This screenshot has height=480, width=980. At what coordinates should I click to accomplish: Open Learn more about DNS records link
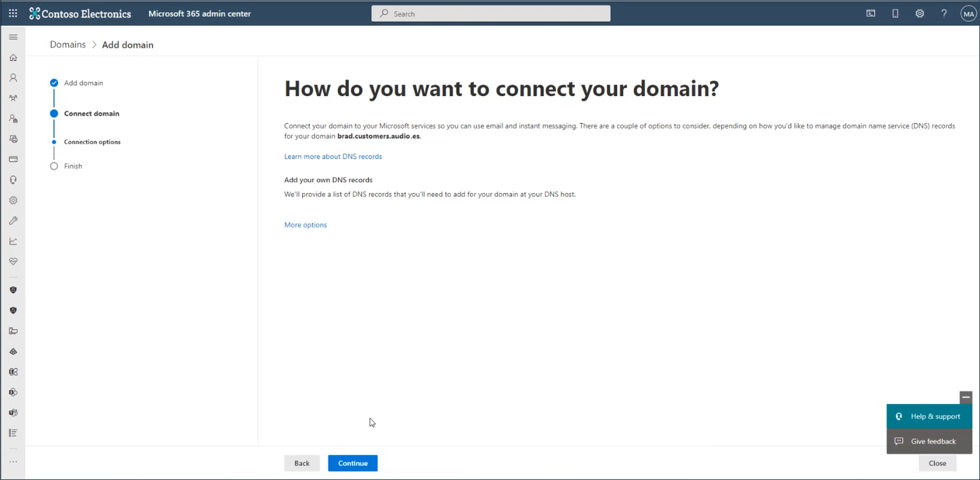tap(333, 156)
